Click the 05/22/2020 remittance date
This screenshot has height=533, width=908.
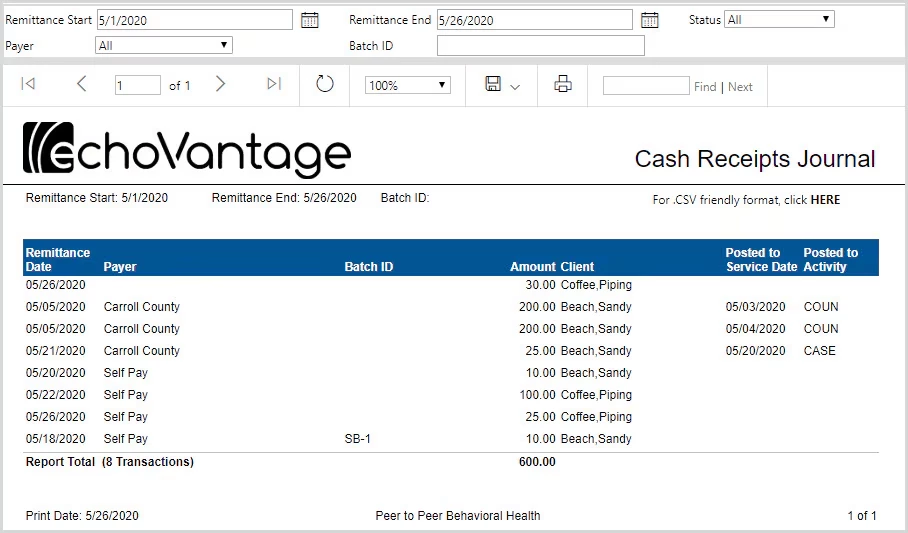tap(56, 395)
